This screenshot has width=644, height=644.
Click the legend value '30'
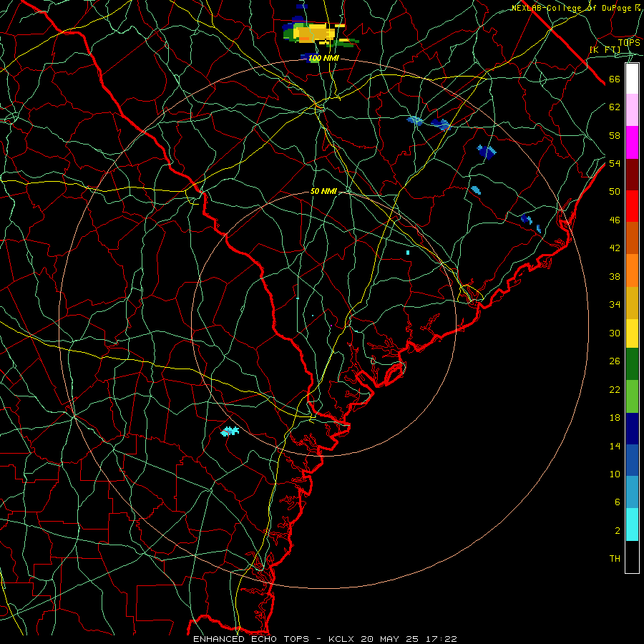pos(615,333)
